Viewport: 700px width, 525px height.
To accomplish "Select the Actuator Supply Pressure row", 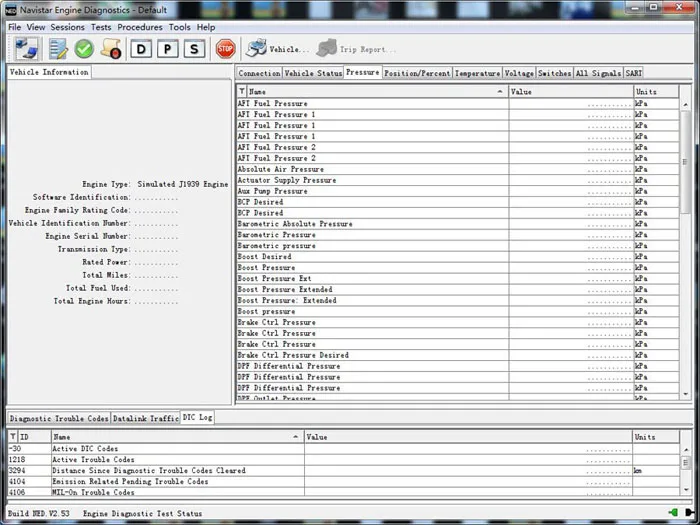I will pos(458,180).
